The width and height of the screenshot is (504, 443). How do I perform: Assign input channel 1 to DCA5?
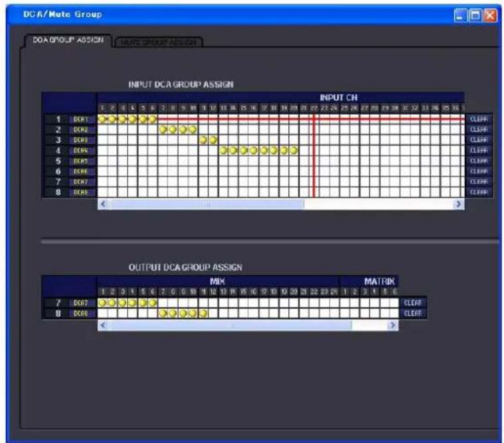102,161
